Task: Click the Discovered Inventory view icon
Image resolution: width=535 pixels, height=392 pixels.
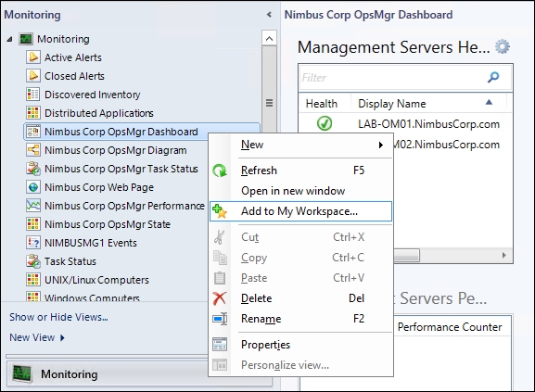Action: (x=33, y=95)
